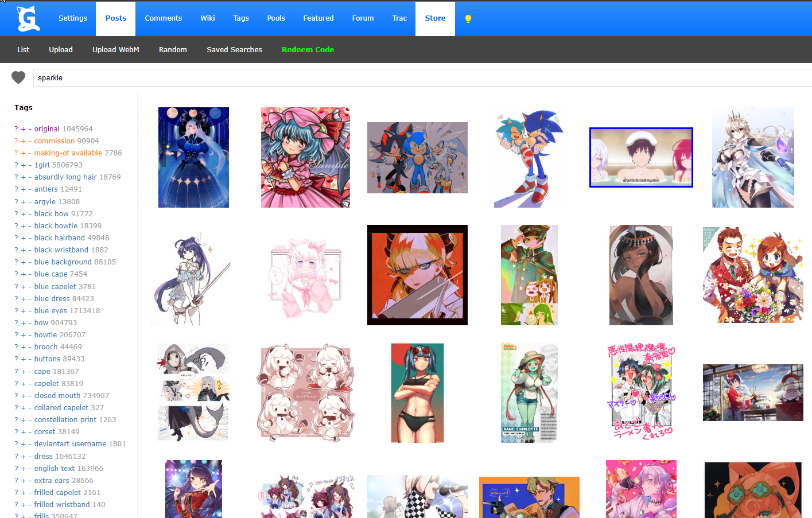Open the Wiki page
The image size is (812, 518).
pyautogui.click(x=208, y=18)
